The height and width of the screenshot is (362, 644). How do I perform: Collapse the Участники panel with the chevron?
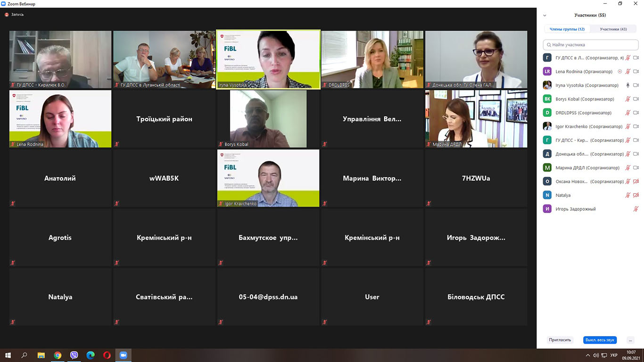[x=545, y=15]
